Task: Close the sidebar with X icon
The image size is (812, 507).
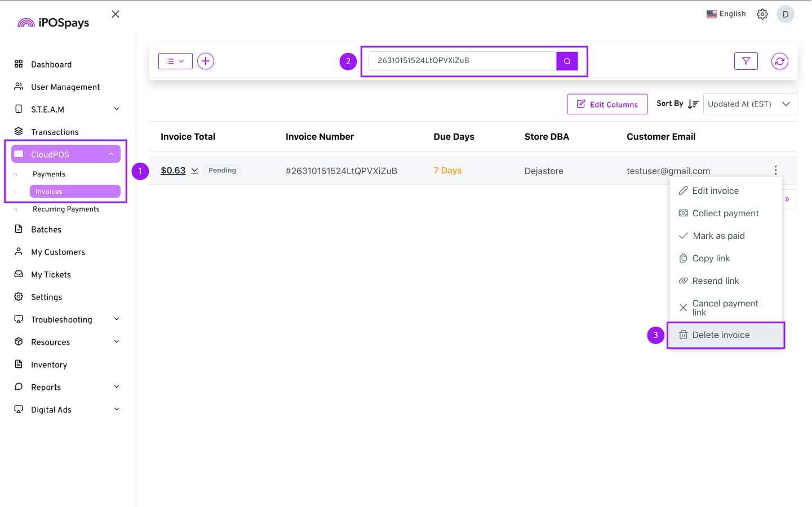Action: click(116, 14)
